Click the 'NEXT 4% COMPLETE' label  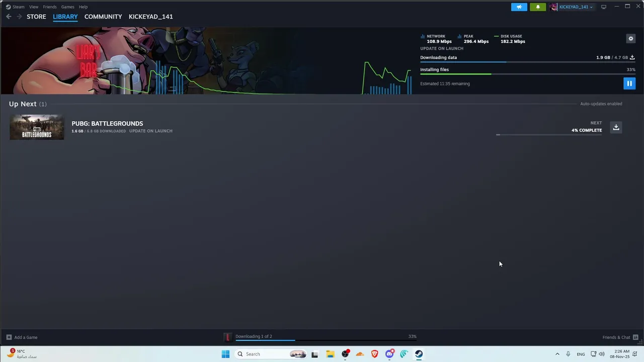587,127
